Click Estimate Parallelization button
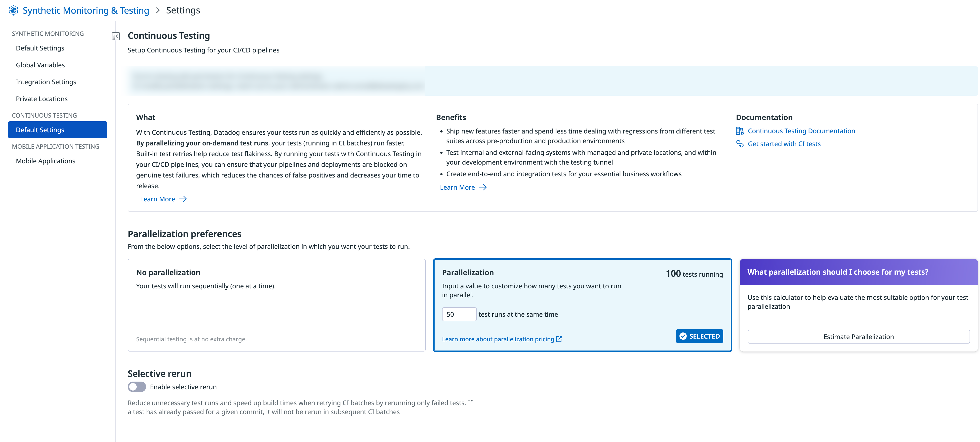The image size is (980, 442). [858, 337]
